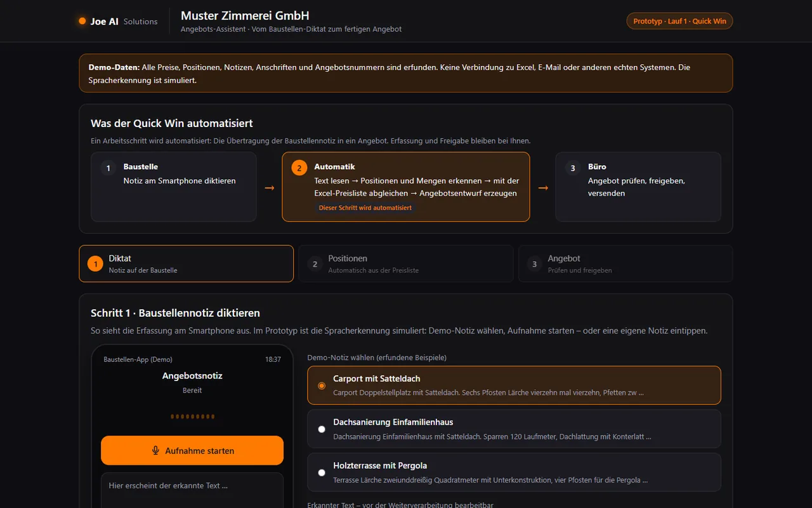The image size is (812, 508).
Task: Click into the recognized text field in phone
Action: pos(192,490)
